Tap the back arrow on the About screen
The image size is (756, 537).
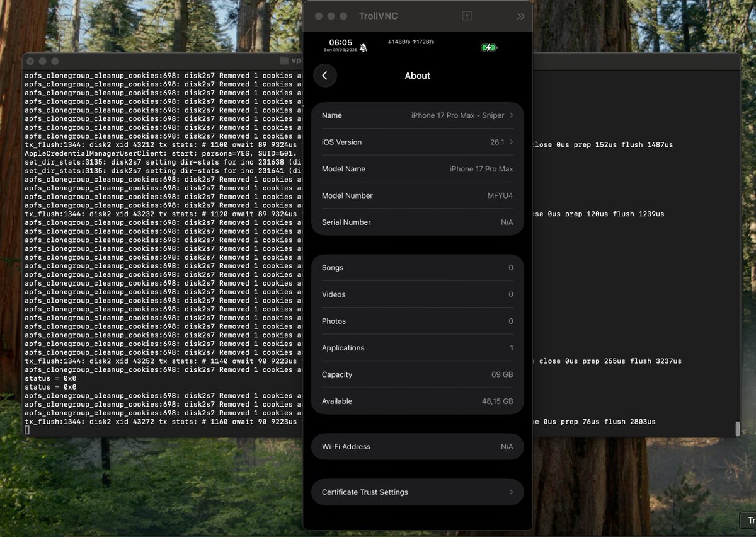(x=324, y=76)
